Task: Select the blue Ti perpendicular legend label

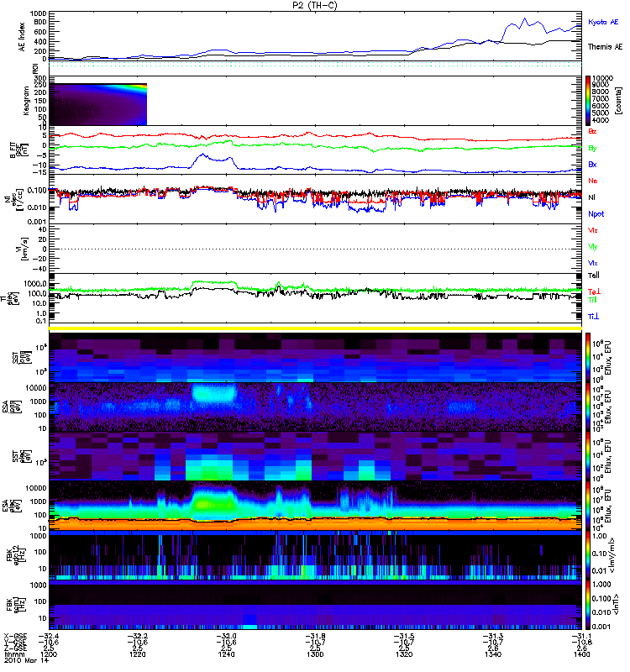Action: [x=593, y=317]
